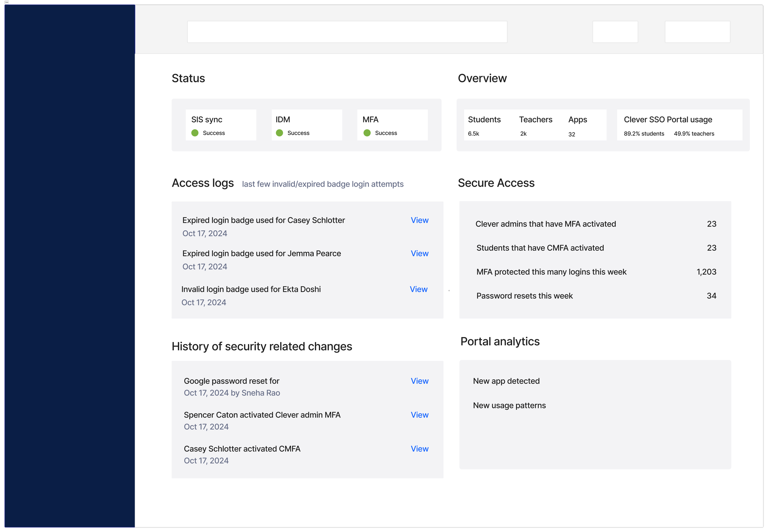This screenshot has width=768, height=532.
Task: Open Clever SSO Portal usage card
Action: click(679, 125)
